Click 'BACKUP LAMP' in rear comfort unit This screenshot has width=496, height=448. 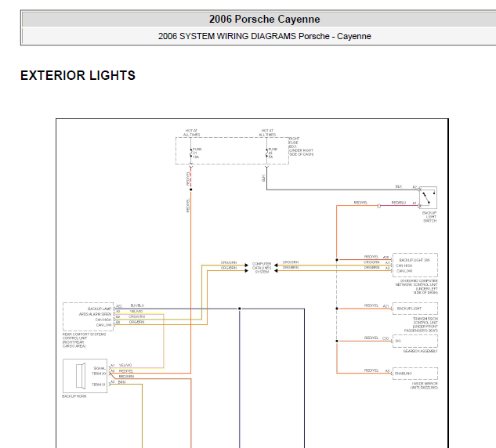point(100,309)
